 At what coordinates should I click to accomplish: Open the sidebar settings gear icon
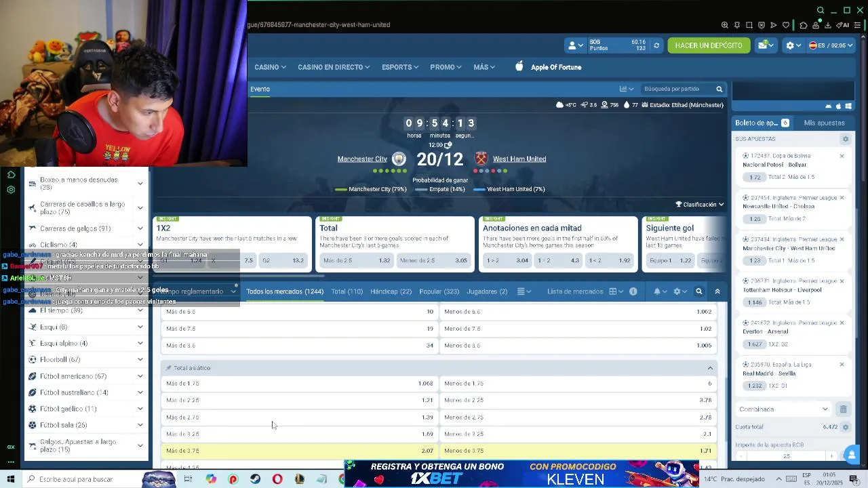coord(11,190)
